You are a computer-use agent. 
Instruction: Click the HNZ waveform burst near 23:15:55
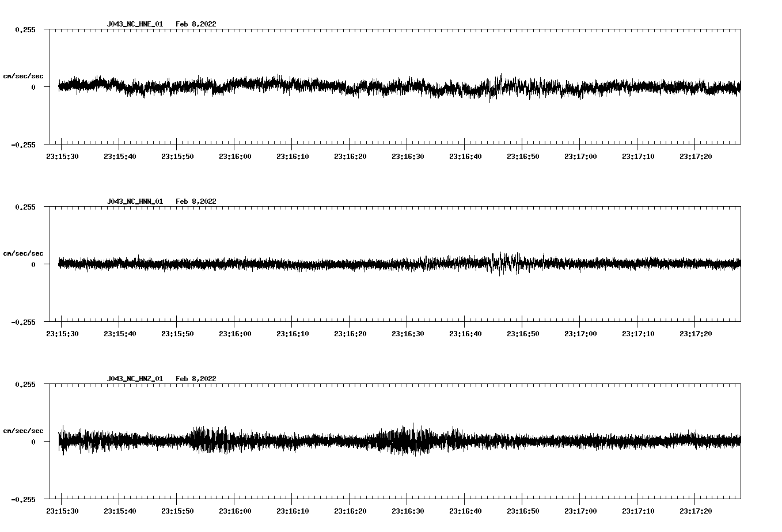click(207, 440)
